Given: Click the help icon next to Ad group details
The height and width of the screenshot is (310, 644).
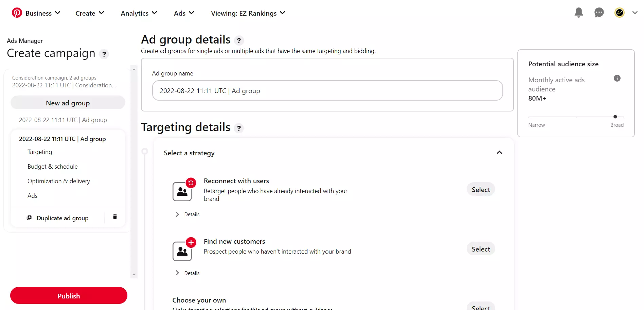Looking at the screenshot, I should pyautogui.click(x=239, y=40).
